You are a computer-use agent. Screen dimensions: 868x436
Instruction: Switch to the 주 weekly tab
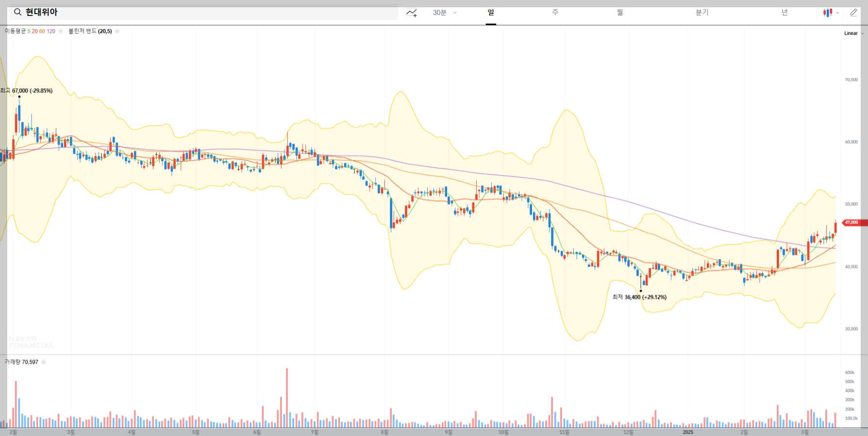(555, 13)
